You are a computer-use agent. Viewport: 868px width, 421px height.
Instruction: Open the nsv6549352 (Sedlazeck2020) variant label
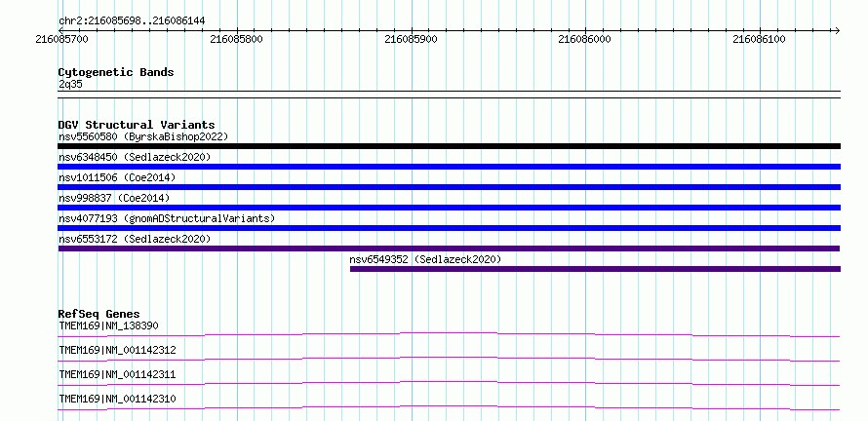425,259
